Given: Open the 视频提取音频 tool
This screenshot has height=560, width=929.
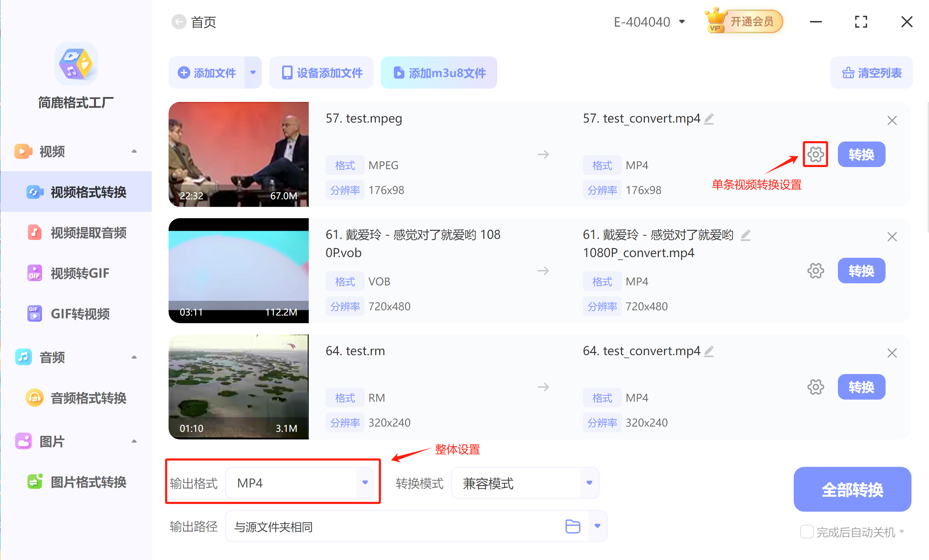Looking at the screenshot, I should click(89, 233).
